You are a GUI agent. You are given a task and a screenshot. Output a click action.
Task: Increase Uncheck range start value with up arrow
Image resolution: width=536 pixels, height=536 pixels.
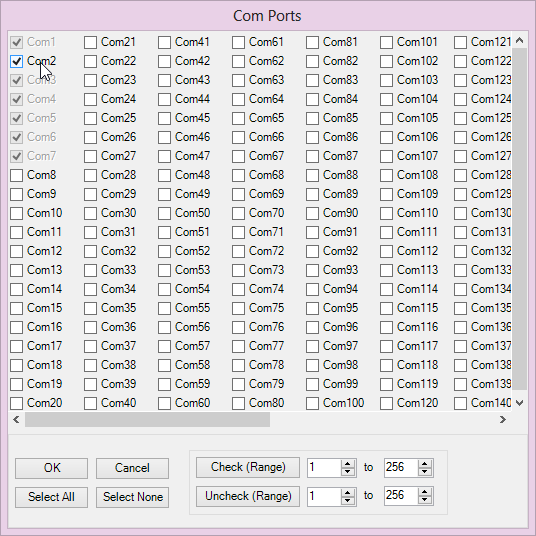[348, 492]
